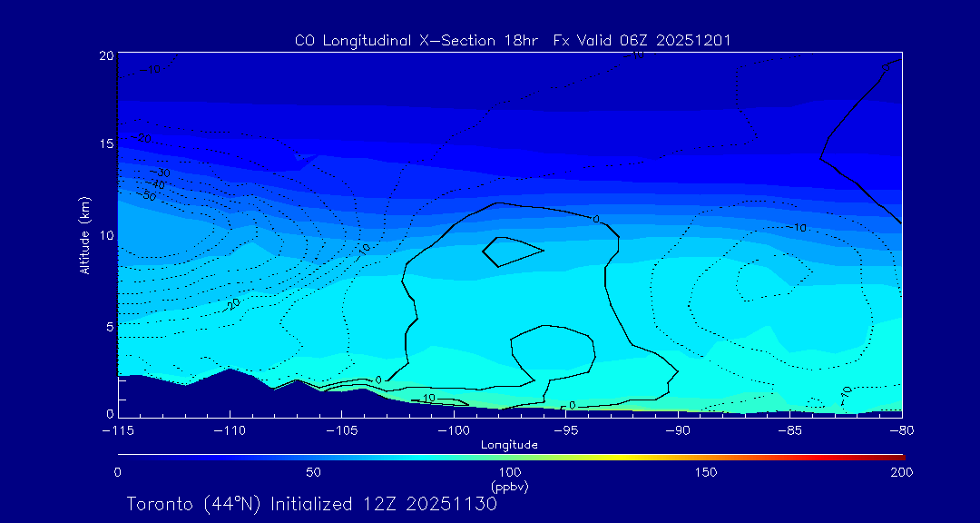Click the '(ppbv)' units label
Viewport: 980px width, 523px height.
click(509, 486)
